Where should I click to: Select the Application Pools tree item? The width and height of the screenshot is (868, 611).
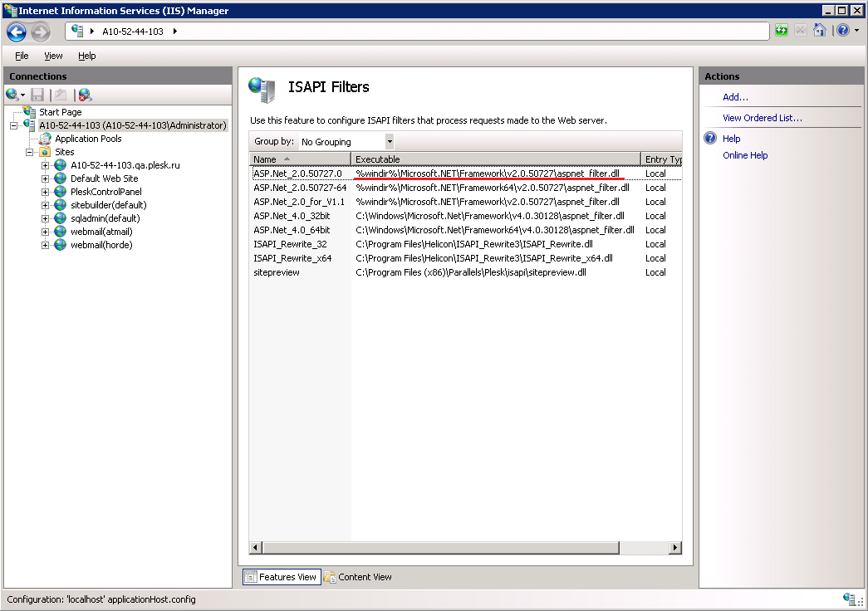[x=88, y=139]
